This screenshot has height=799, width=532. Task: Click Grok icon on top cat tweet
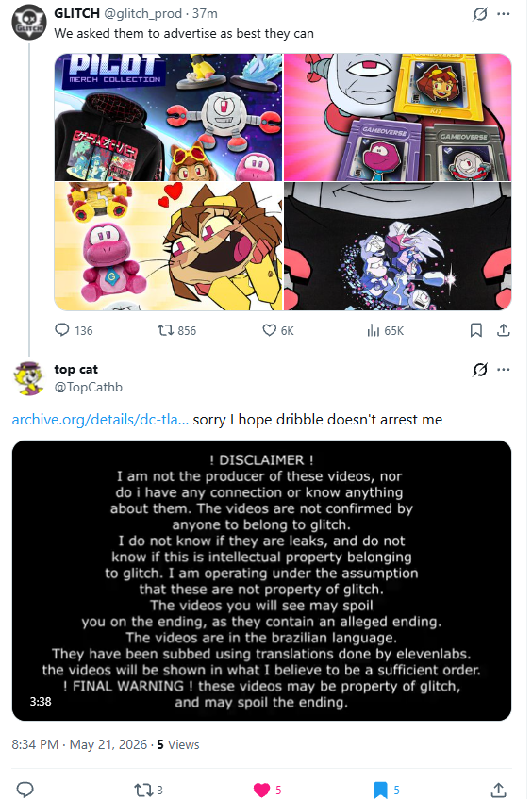click(479, 370)
